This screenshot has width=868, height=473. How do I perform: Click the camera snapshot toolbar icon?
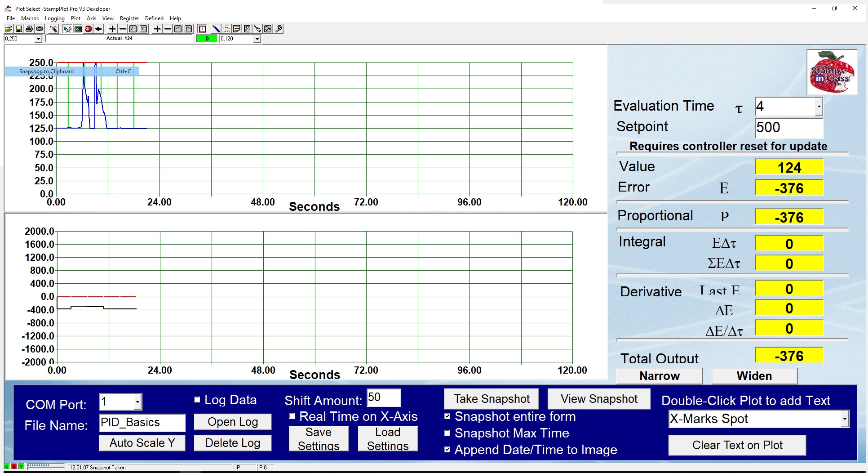tap(40, 29)
